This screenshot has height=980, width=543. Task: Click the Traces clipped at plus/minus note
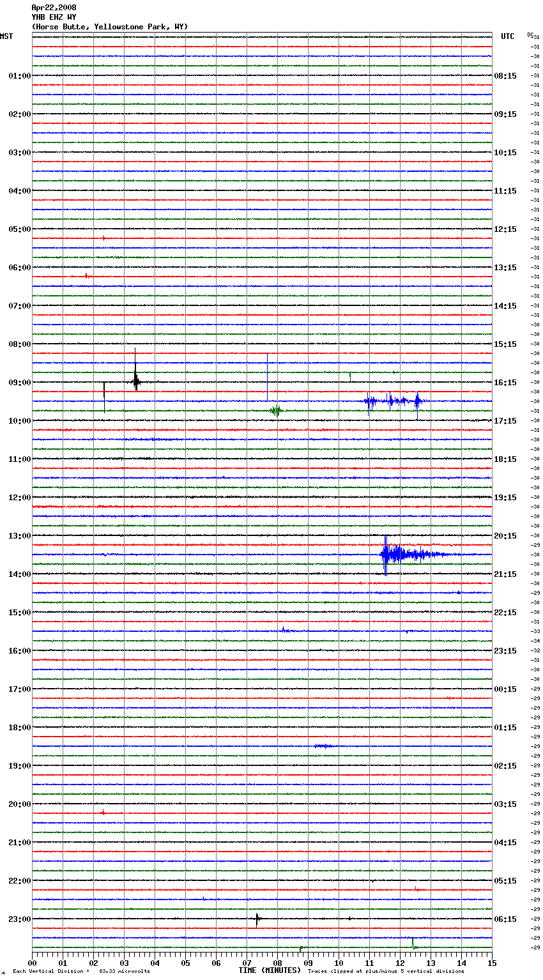(x=386, y=972)
